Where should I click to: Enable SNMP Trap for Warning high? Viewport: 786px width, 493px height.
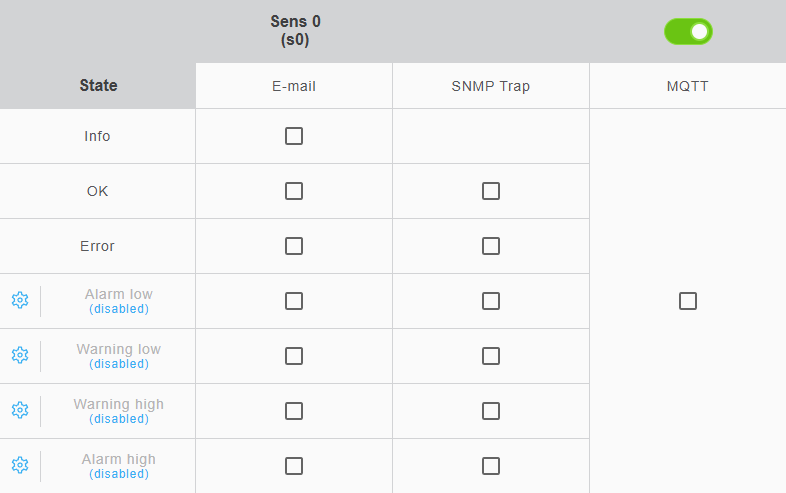tap(491, 411)
